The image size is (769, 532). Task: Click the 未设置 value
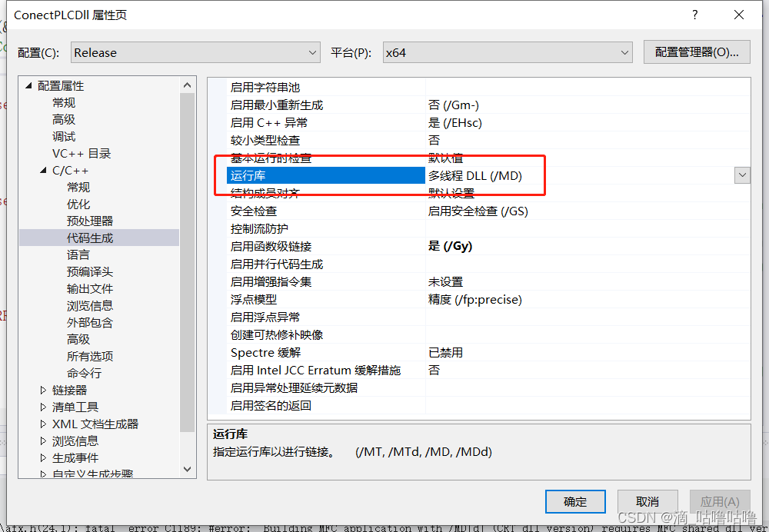coord(445,282)
